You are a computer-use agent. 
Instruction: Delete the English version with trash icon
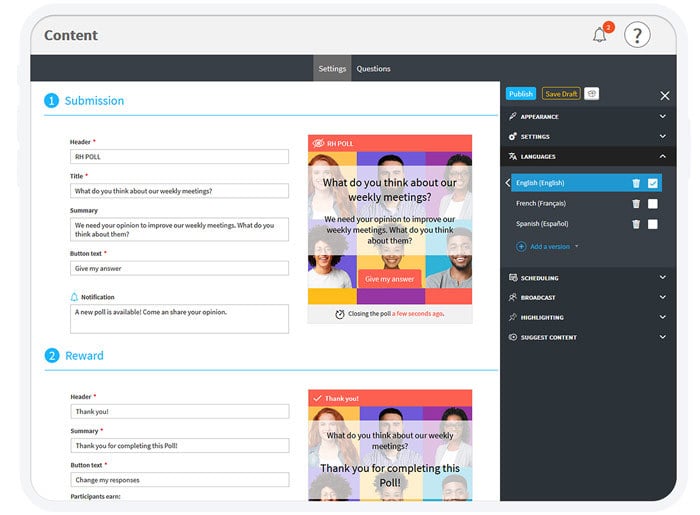pyautogui.click(x=636, y=183)
